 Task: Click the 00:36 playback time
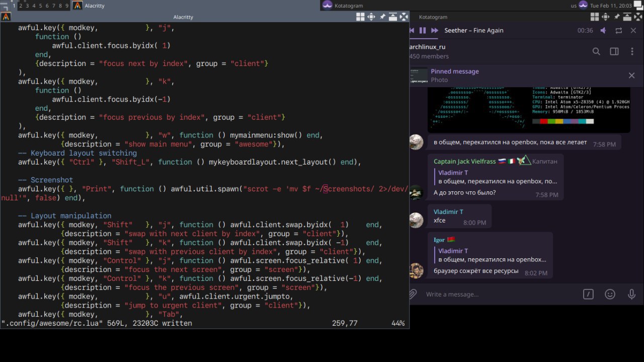click(x=585, y=31)
